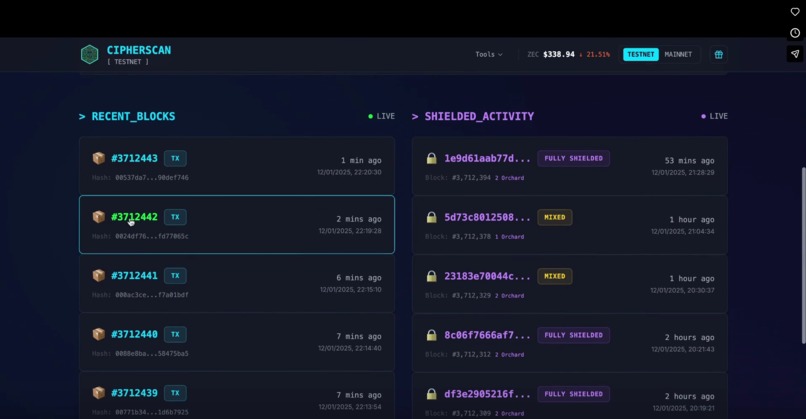Click Block #3,712,394 label
This screenshot has height=419, width=806.
(458, 178)
